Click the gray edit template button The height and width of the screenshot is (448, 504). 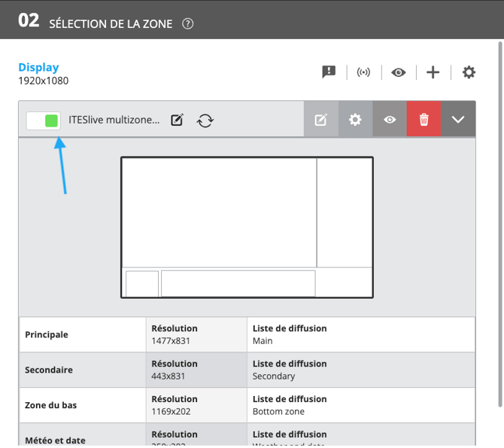pos(320,119)
